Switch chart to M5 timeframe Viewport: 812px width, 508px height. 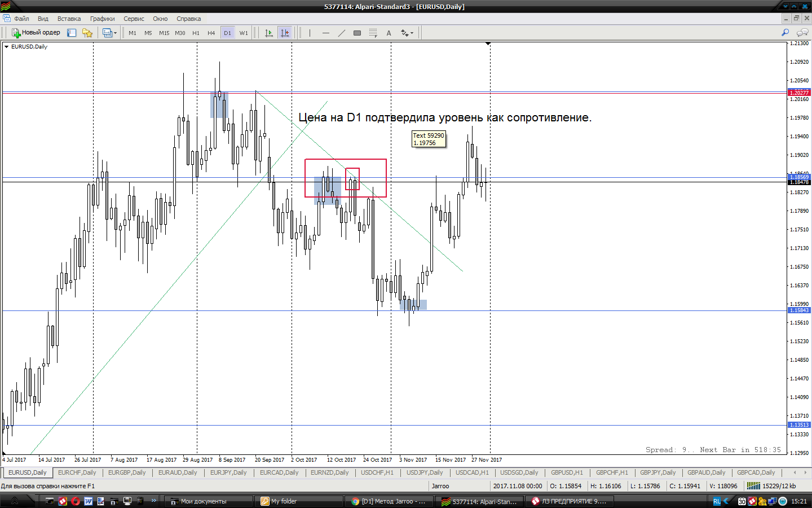pos(148,33)
